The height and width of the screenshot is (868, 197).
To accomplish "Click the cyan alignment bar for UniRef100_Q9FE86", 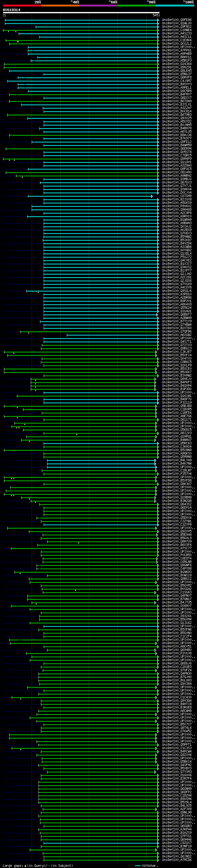I will [x=81, y=20].
